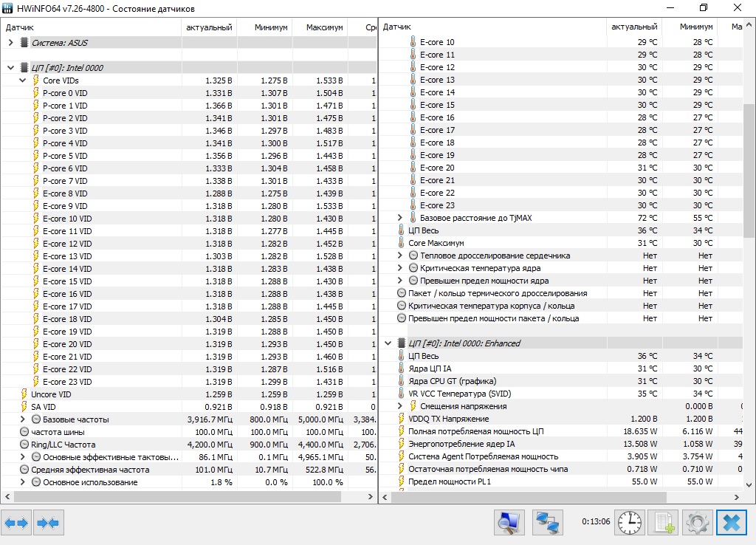Click the 0:13:06 elapsed time label
The height and width of the screenshot is (545, 756).
596,521
